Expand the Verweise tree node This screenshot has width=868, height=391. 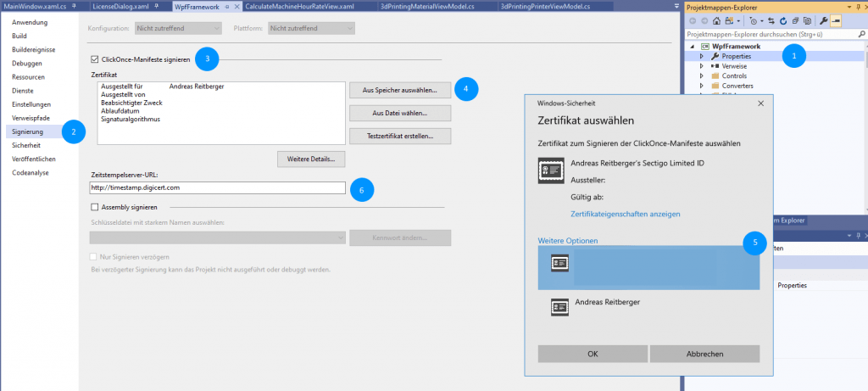click(702, 66)
